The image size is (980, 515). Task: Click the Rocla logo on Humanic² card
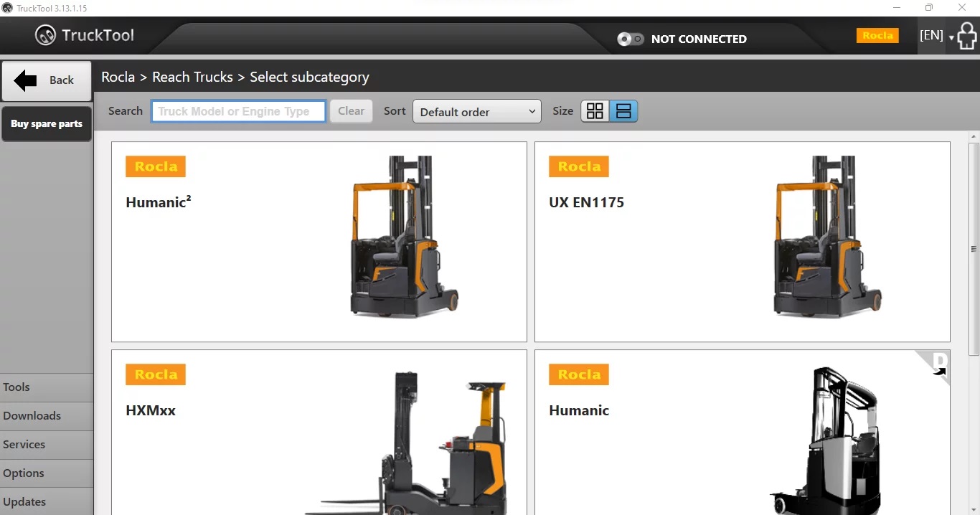156,166
